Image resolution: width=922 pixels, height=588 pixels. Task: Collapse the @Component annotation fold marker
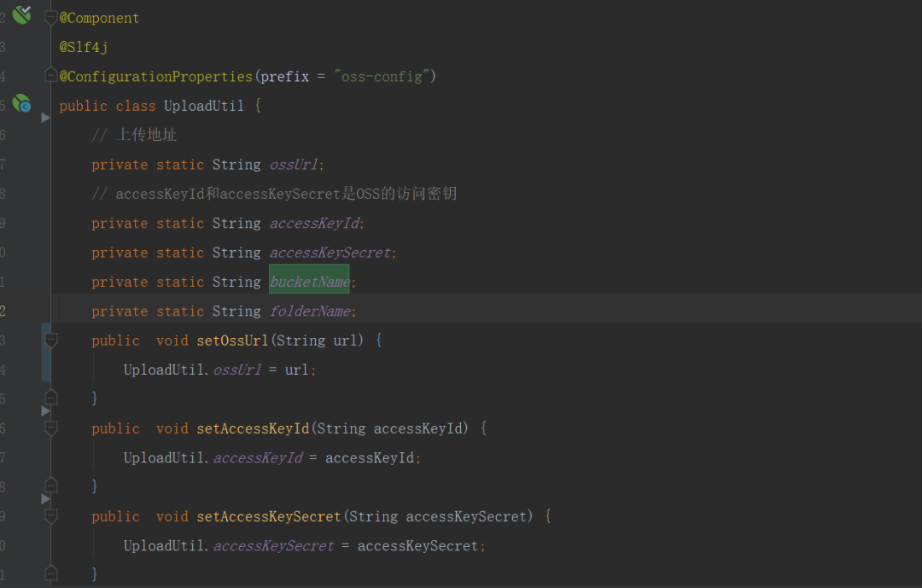click(x=50, y=18)
